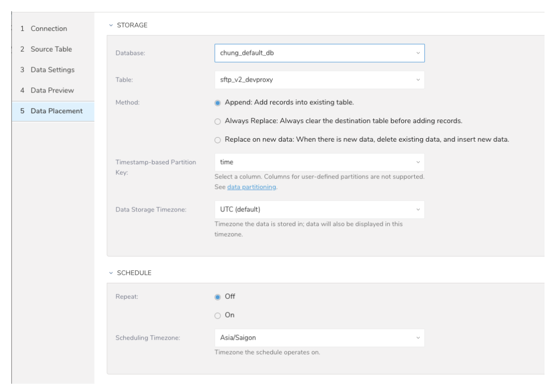Switch to the Source Table step
This screenshot has width=558, height=392.
[51, 49]
